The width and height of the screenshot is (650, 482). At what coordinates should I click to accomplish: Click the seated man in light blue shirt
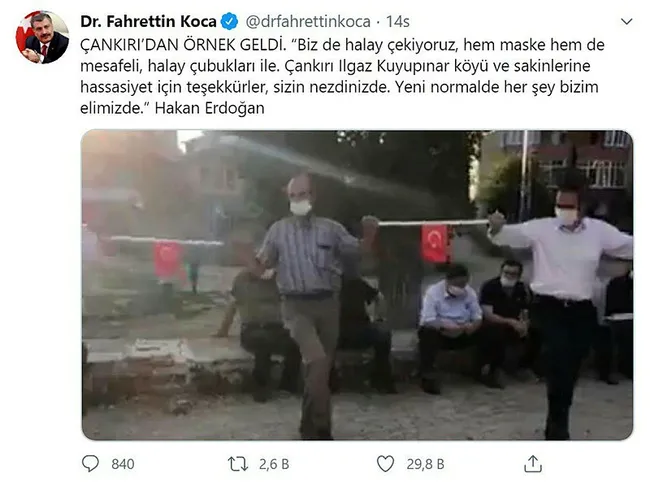449,327
